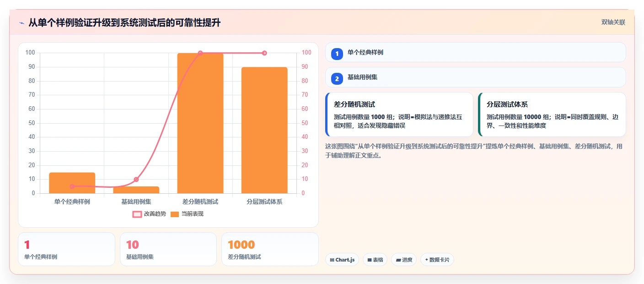Open the 差分随机测试 detail card
Screen dimensions: 644x284
399,115
